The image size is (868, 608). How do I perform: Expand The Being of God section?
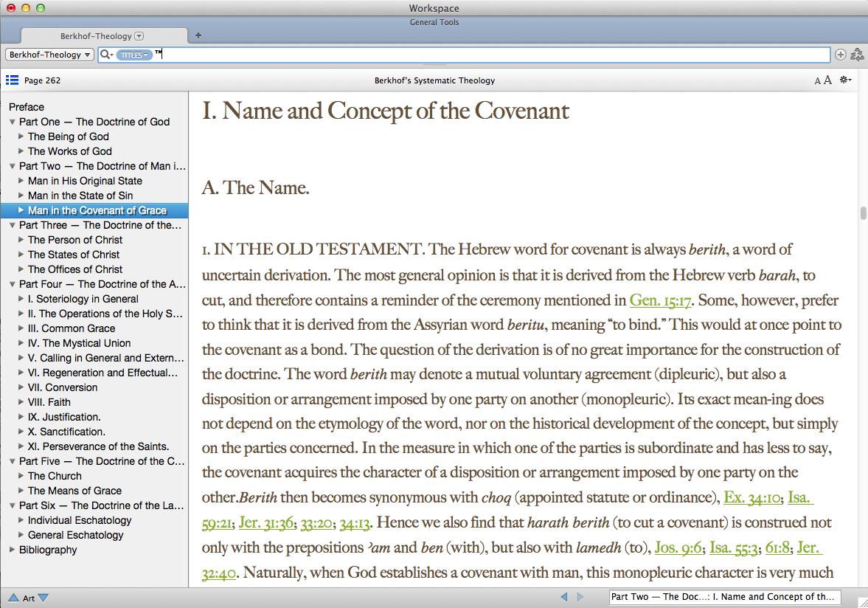click(21, 137)
